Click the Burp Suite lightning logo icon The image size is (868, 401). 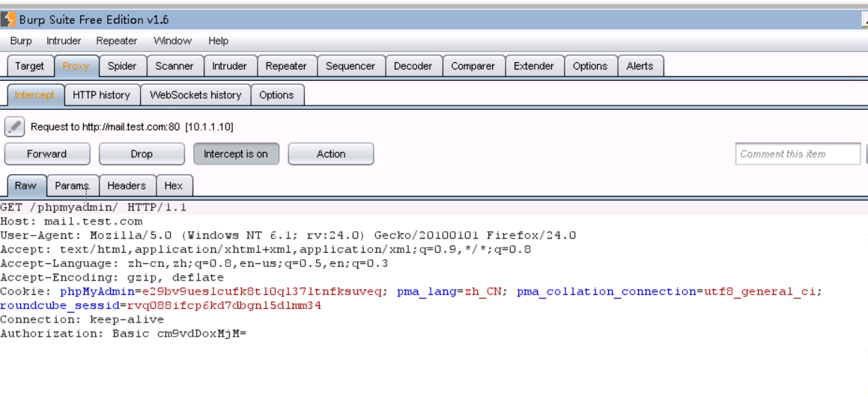click(7, 20)
